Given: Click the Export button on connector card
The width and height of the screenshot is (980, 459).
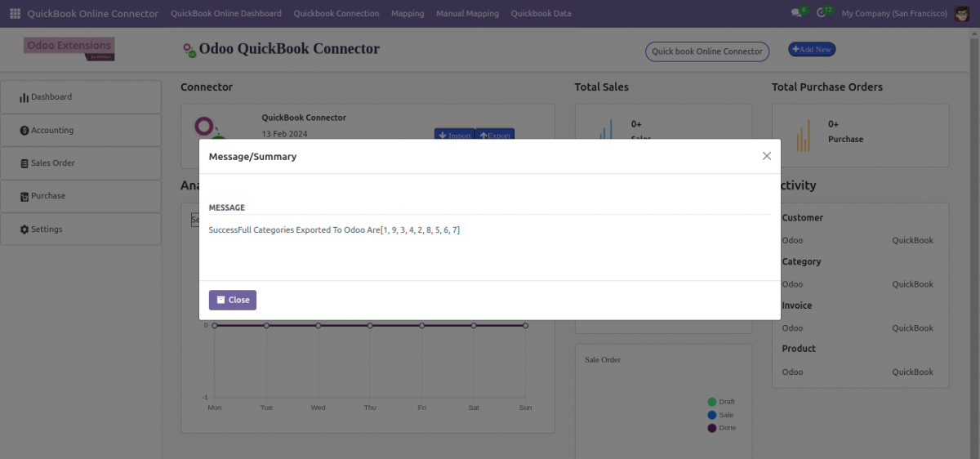Looking at the screenshot, I should point(495,135).
